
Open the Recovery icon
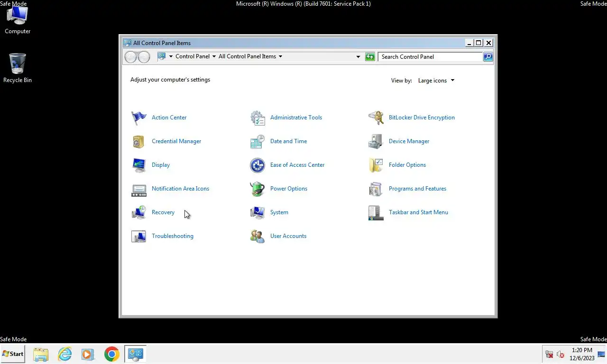coord(139,212)
